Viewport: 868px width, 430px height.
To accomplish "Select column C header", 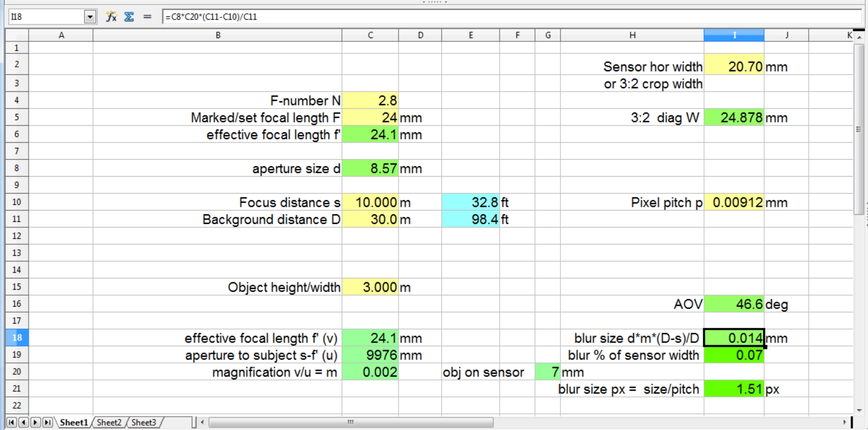I will coord(370,35).
